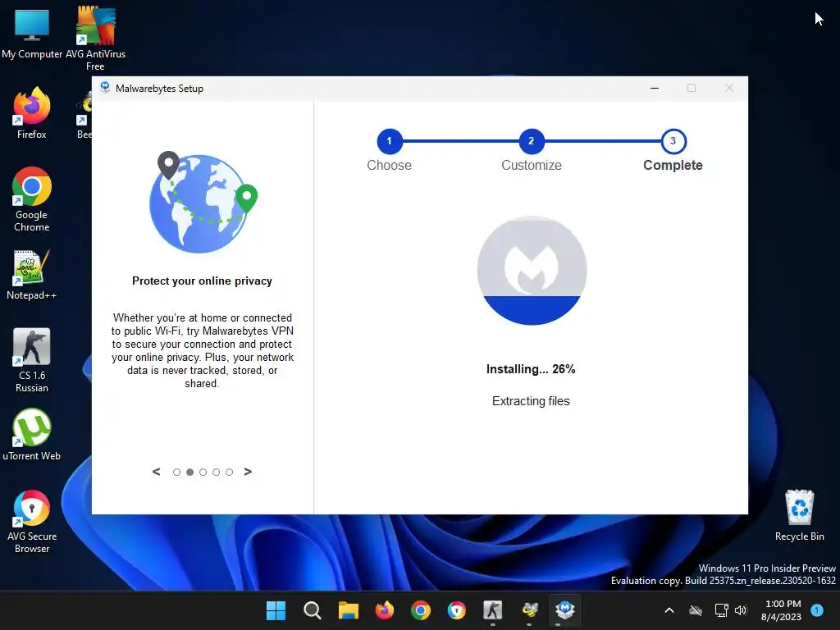The height and width of the screenshot is (630, 840).
Task: Select the Malwarebytes Setup taskbar icon
Action: click(565, 610)
